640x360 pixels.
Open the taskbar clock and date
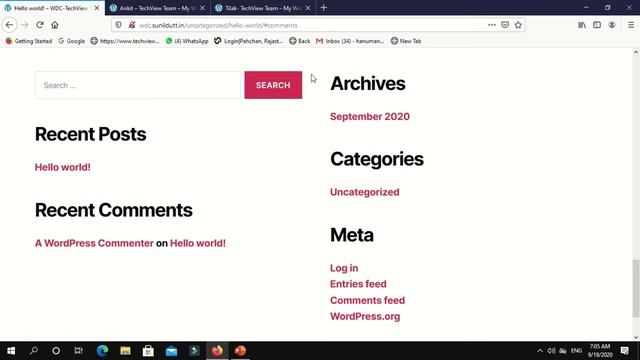click(600, 351)
